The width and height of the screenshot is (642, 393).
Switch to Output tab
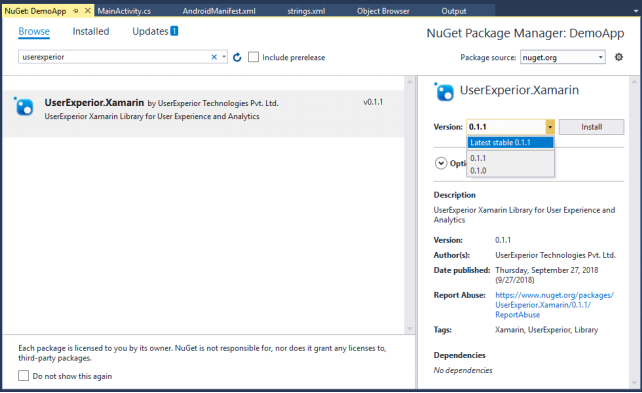point(454,11)
